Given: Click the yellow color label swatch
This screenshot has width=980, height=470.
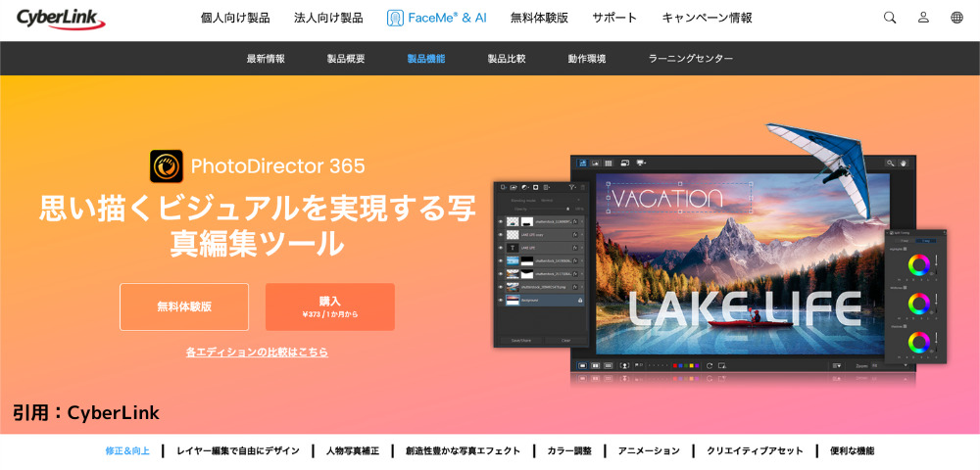Looking at the screenshot, I should coord(691,366).
